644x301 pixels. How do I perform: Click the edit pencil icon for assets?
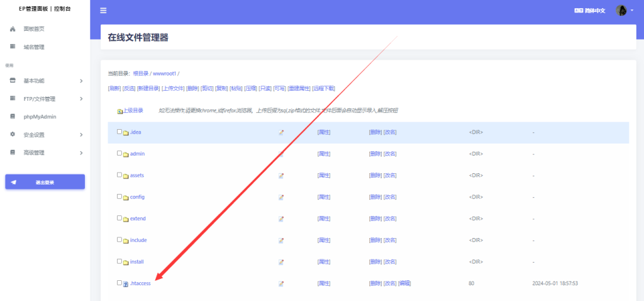pyautogui.click(x=281, y=176)
